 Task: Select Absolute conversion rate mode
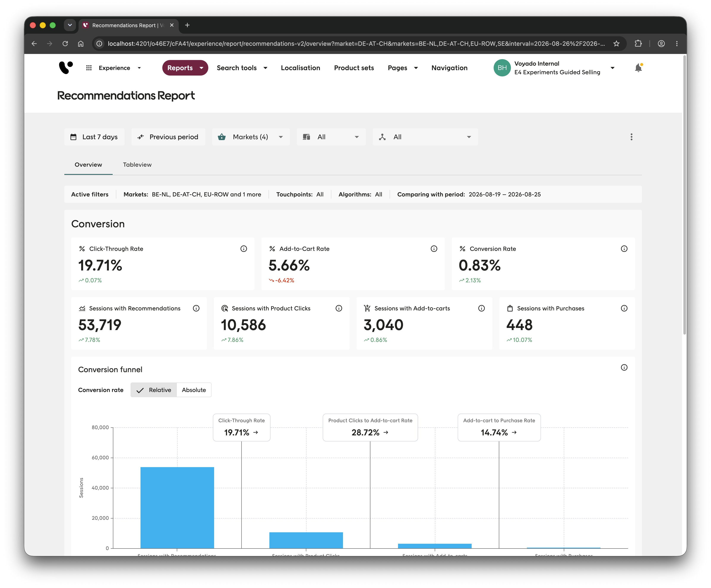194,390
